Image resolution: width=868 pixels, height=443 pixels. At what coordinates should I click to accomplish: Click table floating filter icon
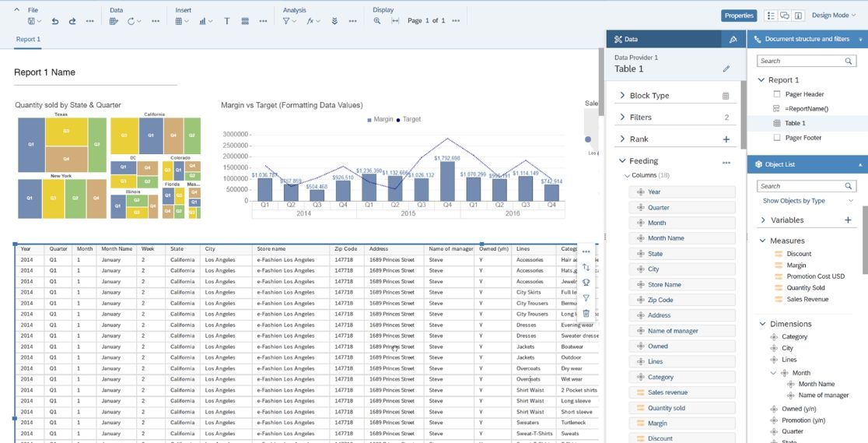coord(586,297)
